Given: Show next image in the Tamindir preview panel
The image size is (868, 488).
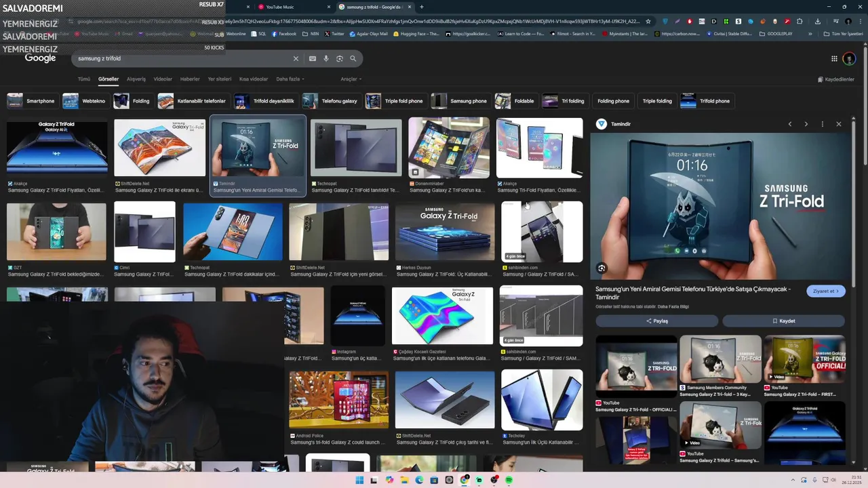Looking at the screenshot, I should (x=806, y=124).
